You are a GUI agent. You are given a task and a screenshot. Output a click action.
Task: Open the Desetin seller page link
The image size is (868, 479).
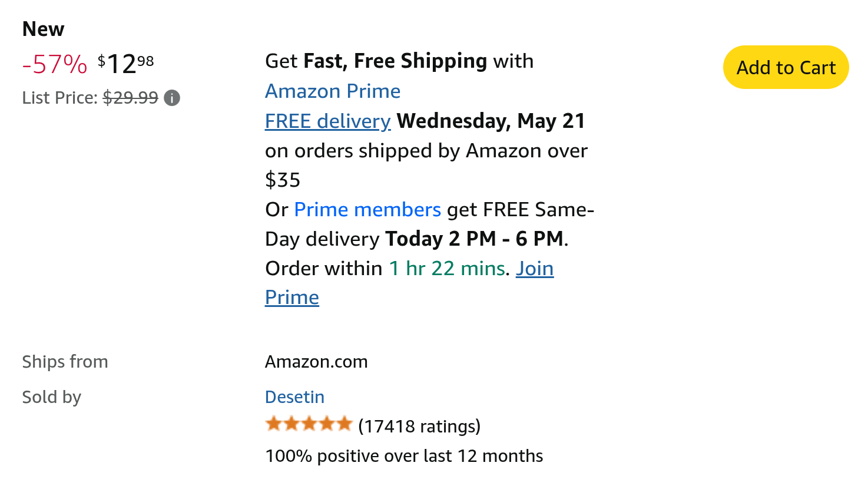tap(294, 397)
